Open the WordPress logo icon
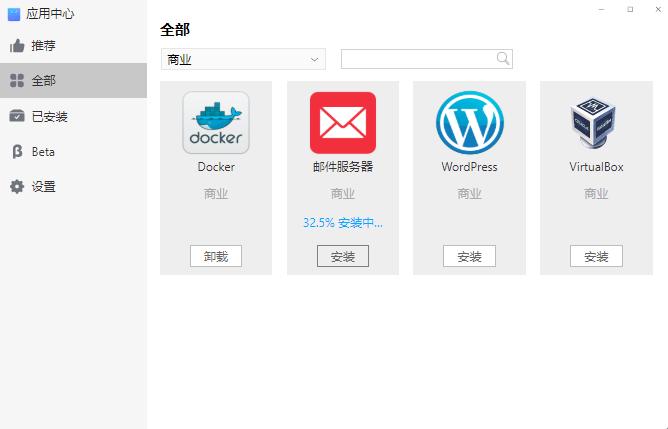 [469, 123]
